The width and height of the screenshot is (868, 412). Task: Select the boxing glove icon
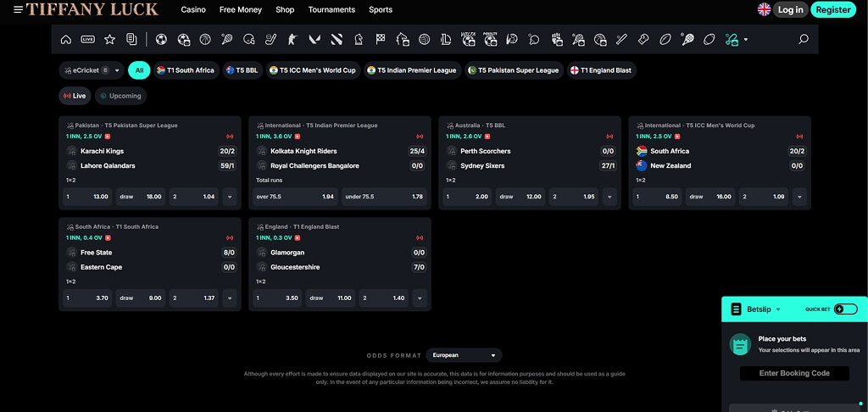[x=643, y=39]
